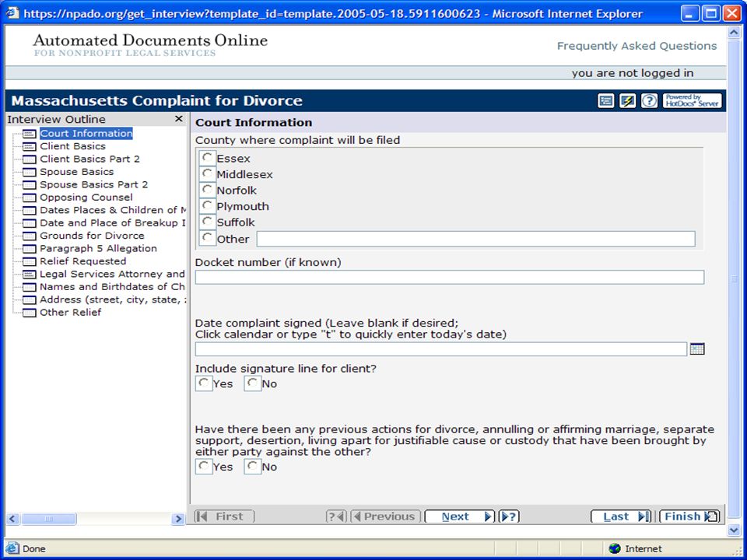Click the Opposing Counsel dialog icon

29,198
